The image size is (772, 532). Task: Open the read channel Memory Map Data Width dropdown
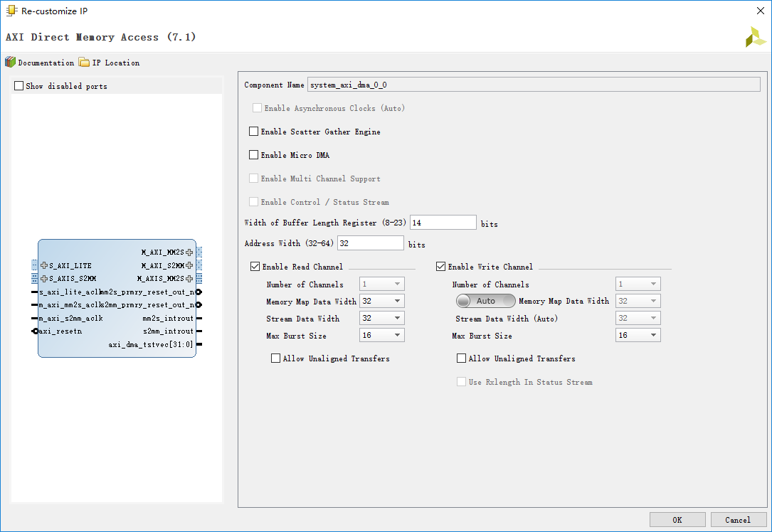382,302
